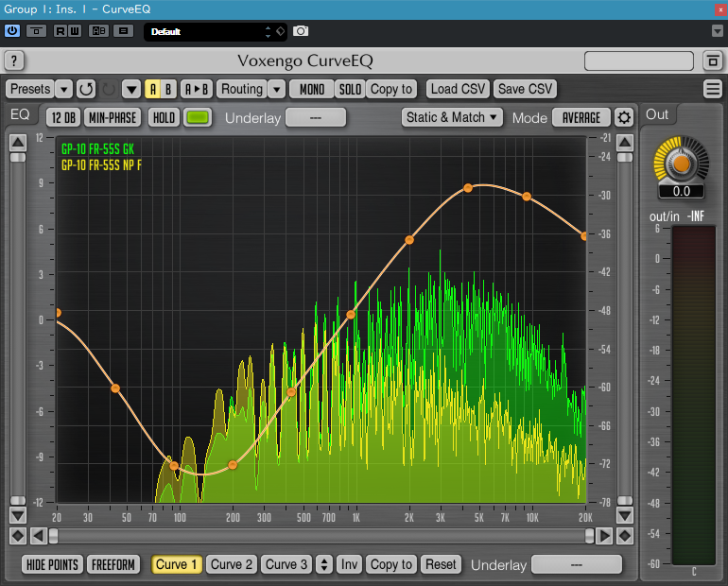This screenshot has width=728, height=586.
Task: Toggle the plugin power bypass button
Action: pos(12,31)
